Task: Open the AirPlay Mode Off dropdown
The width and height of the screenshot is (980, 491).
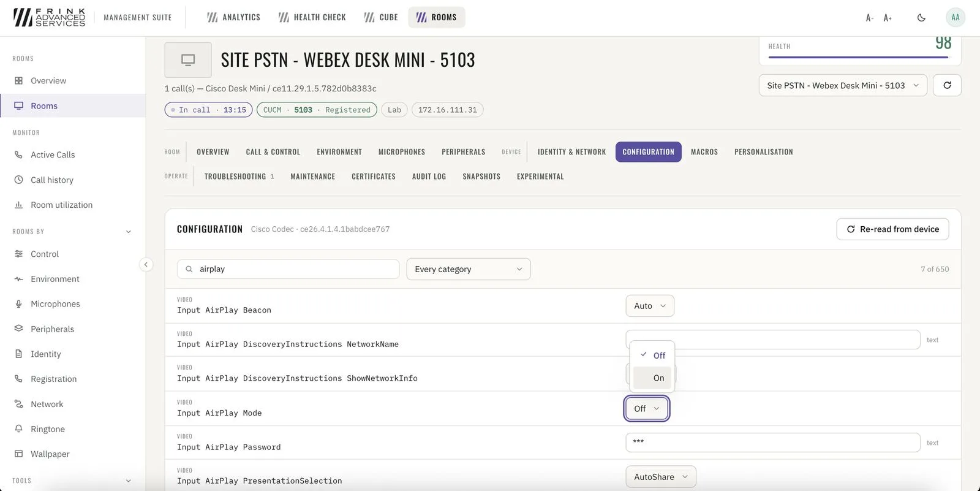Action: click(647, 409)
